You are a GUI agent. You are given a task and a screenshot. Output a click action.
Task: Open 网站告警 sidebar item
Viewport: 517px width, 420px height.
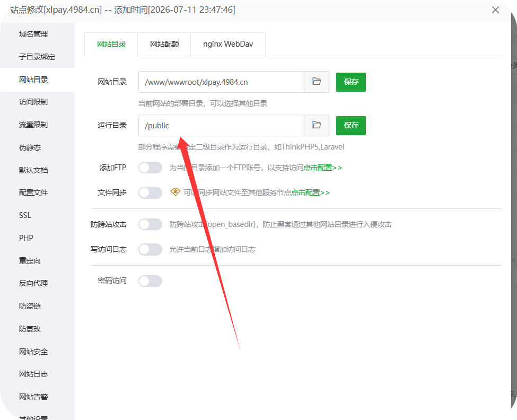(x=33, y=397)
